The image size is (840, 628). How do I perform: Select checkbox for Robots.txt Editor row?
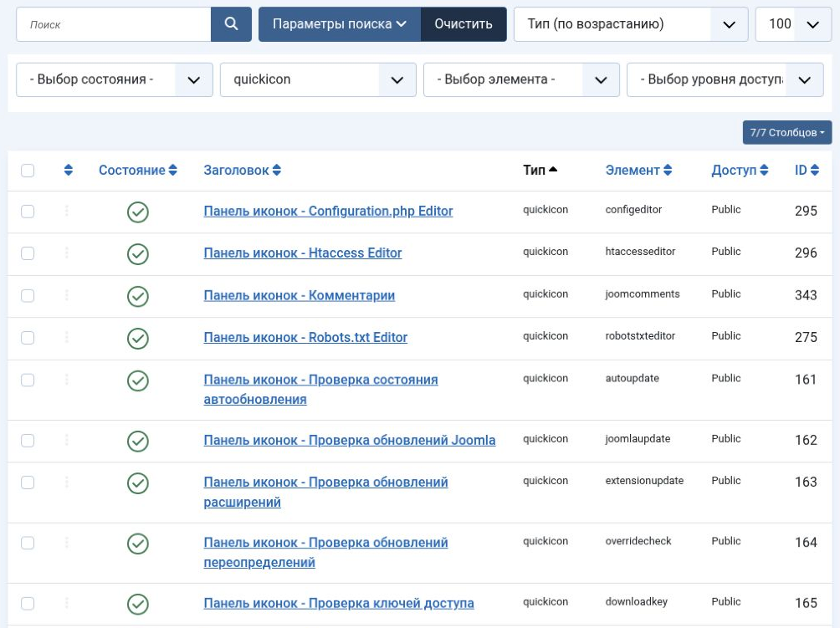pyautogui.click(x=28, y=337)
